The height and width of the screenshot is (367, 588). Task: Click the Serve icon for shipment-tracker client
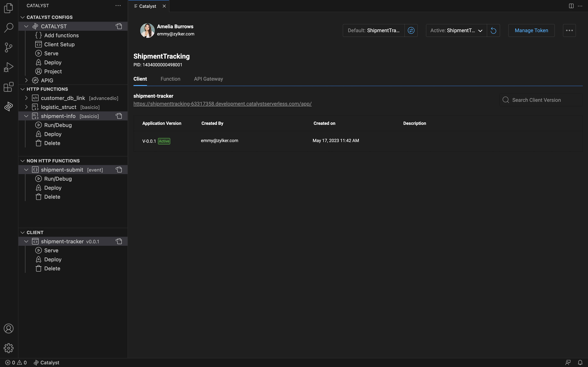38,250
